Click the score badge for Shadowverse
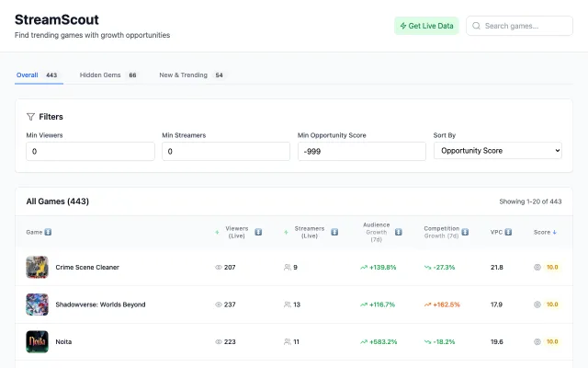This screenshot has height=368, width=588. point(552,305)
